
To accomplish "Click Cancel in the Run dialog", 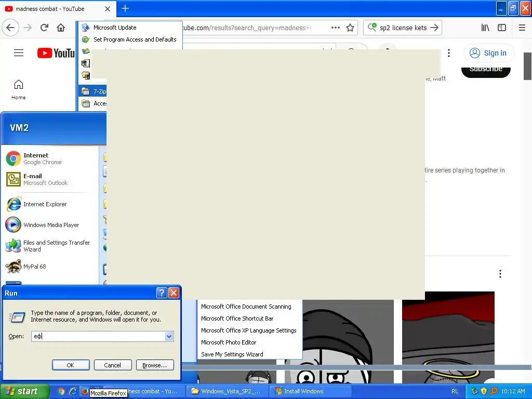I will pyautogui.click(x=113, y=365).
